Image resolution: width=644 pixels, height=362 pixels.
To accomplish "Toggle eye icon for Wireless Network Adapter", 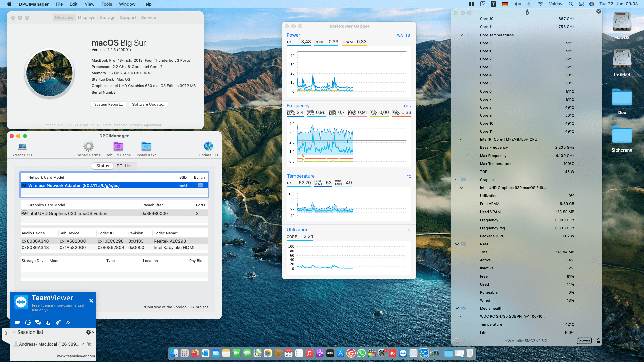I will click(x=24, y=185).
